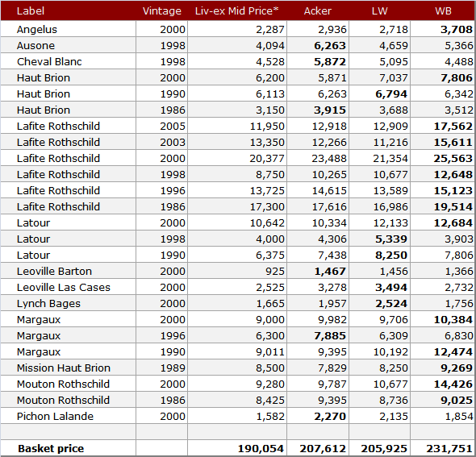Image resolution: width=476 pixels, height=457 pixels.
Task: Click the LW column header
Action: point(379,11)
